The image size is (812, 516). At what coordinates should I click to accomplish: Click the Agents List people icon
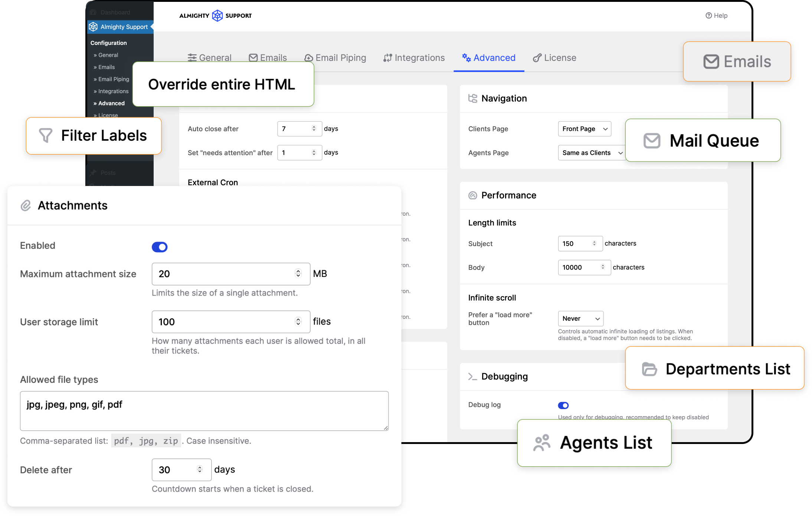542,442
